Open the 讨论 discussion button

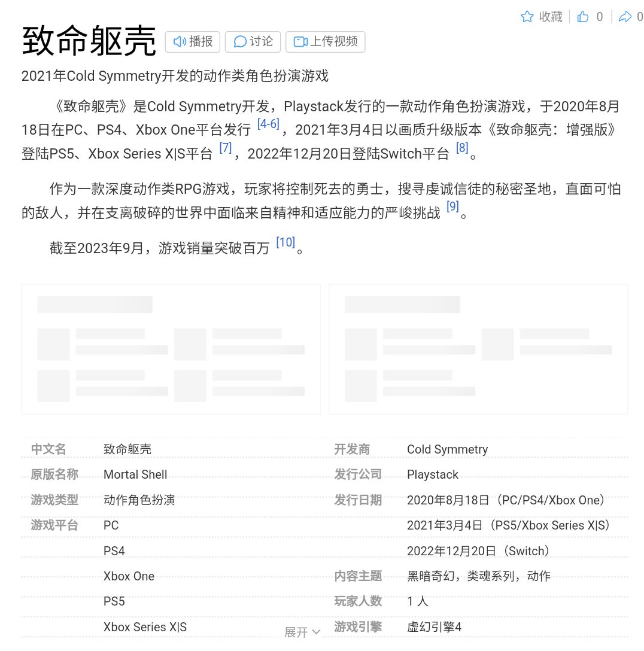pos(253,41)
